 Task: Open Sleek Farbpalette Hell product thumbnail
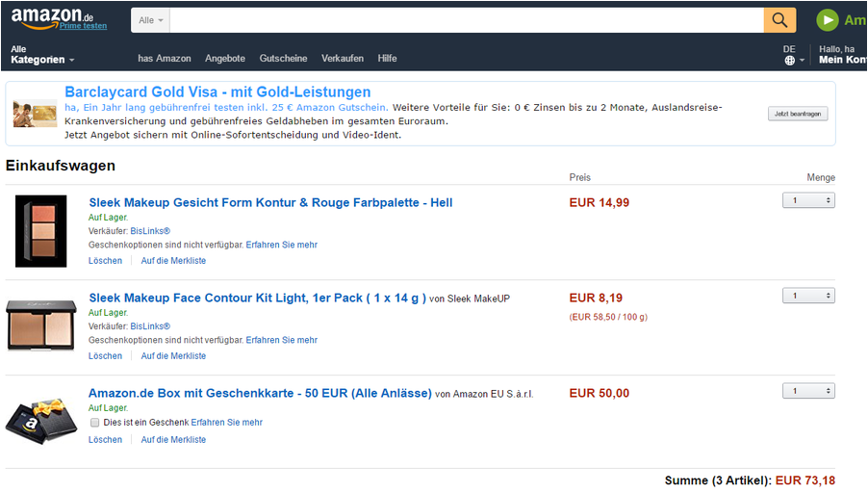point(41,231)
